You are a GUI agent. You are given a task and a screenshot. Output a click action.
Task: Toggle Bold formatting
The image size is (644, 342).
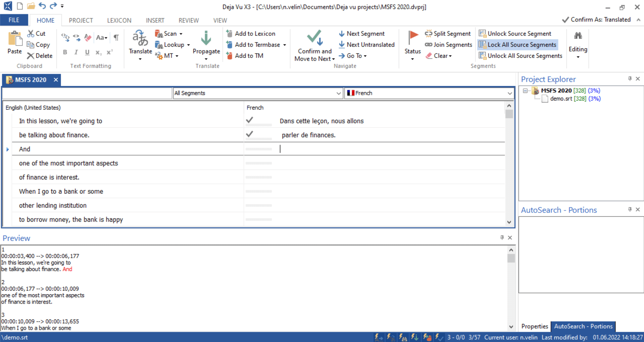pos(65,52)
